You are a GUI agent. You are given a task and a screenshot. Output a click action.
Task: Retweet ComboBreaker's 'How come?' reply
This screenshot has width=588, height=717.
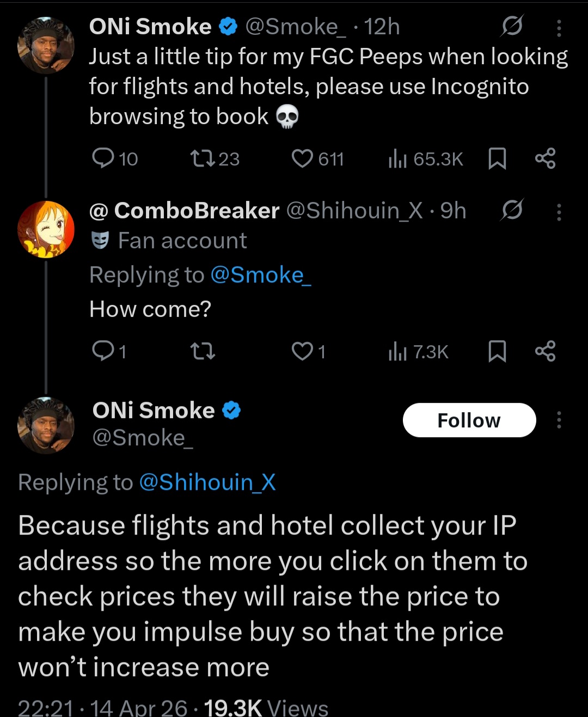tap(203, 351)
